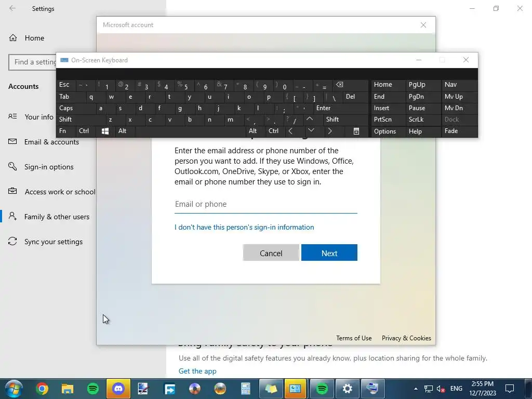Screen dimensions: 532x399
Task: Open Email & accounts page
Action: (44, 142)
